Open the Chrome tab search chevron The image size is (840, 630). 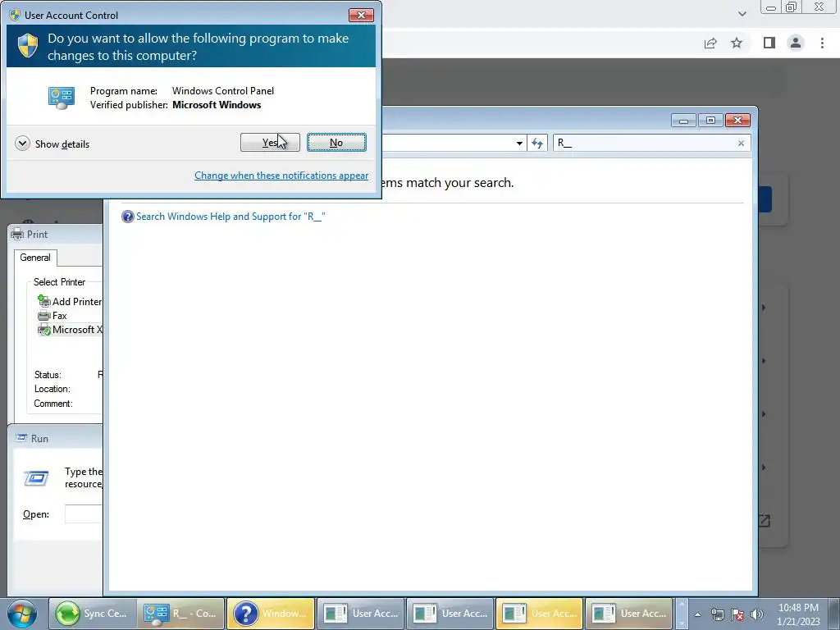click(742, 14)
